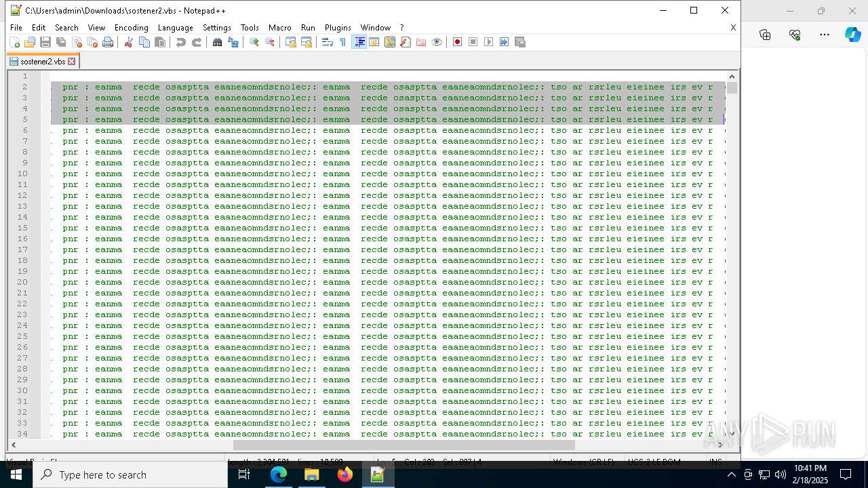Open the ? help menu
Image resolution: width=868 pixels, height=488 pixels.
401,28
